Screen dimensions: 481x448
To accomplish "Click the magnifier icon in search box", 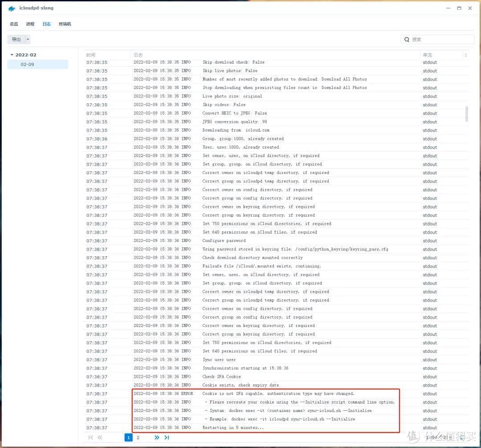I will click(407, 40).
